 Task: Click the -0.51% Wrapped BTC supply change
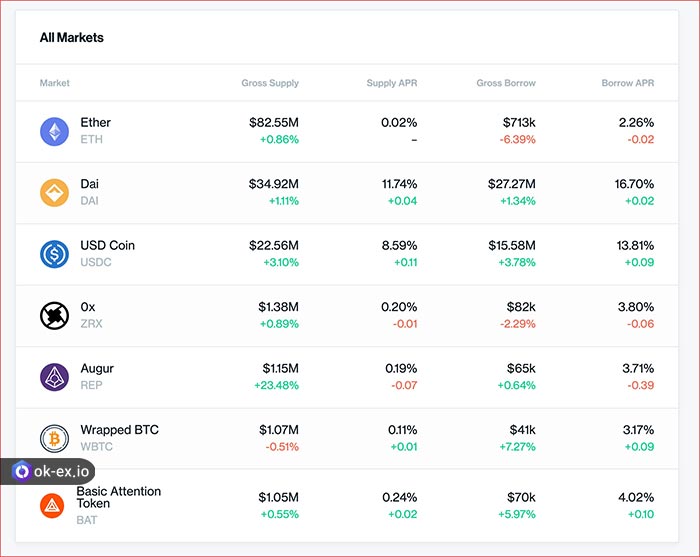(282, 446)
